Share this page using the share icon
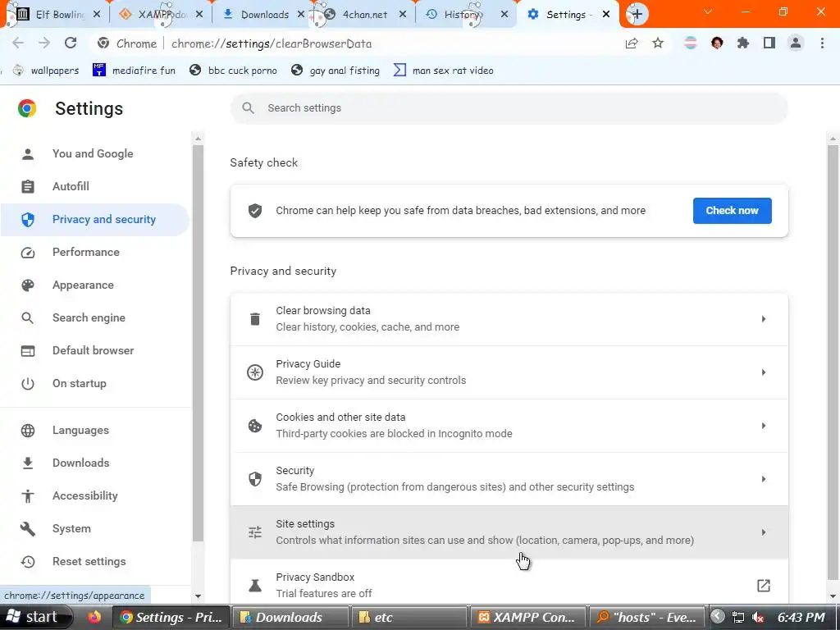840x630 pixels. 632,43
